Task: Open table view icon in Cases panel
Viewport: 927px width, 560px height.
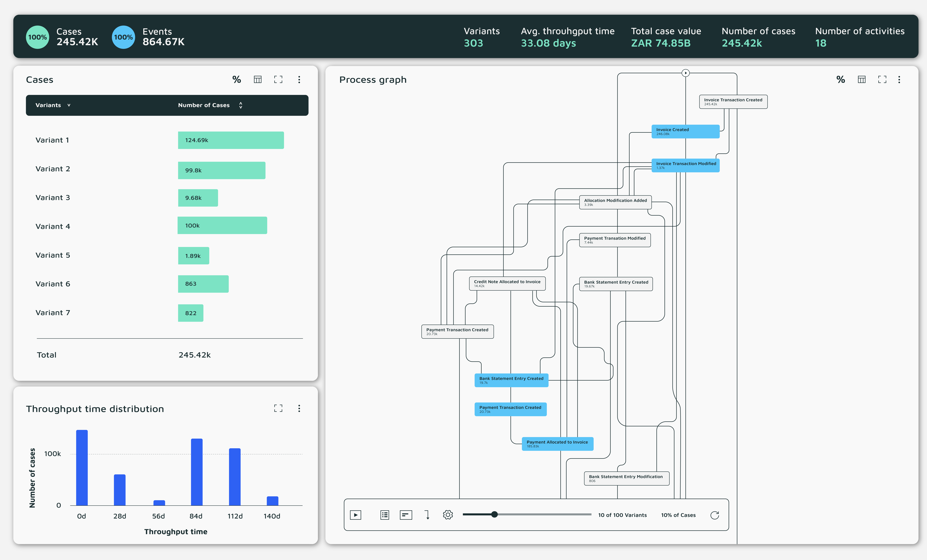Action: point(258,79)
